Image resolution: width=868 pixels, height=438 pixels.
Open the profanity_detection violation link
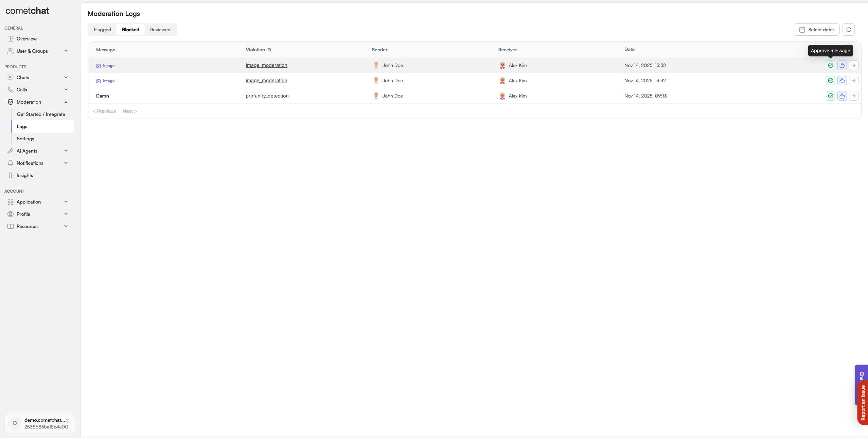tap(267, 96)
